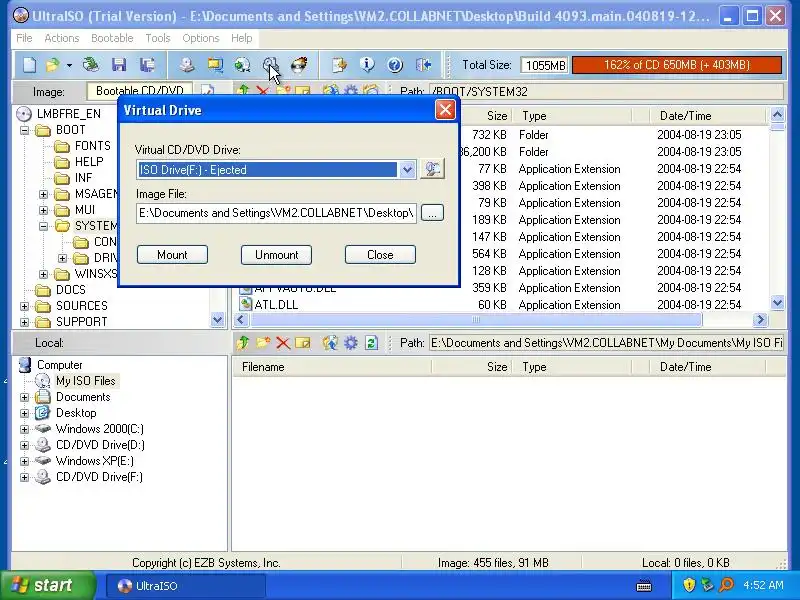Open the Options menu

pyautogui.click(x=201, y=38)
